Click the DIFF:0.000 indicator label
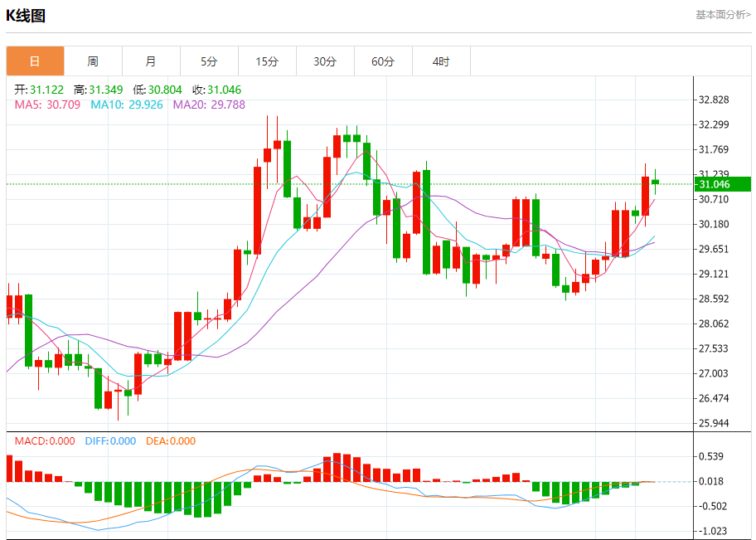Viewport: 756px width, 540px height. point(110,441)
